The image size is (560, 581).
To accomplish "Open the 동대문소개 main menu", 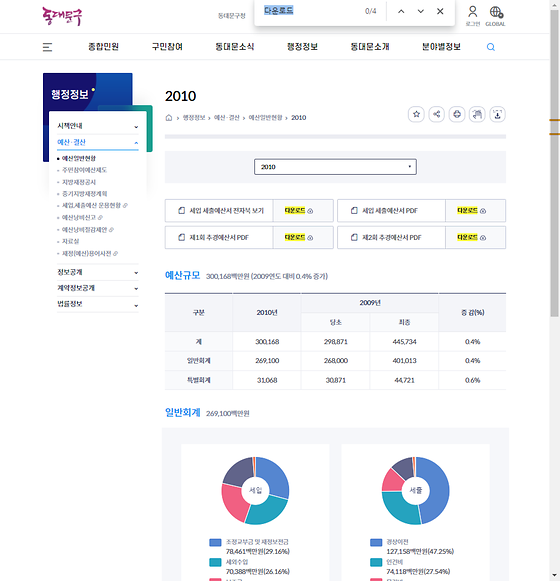I will [x=370, y=47].
